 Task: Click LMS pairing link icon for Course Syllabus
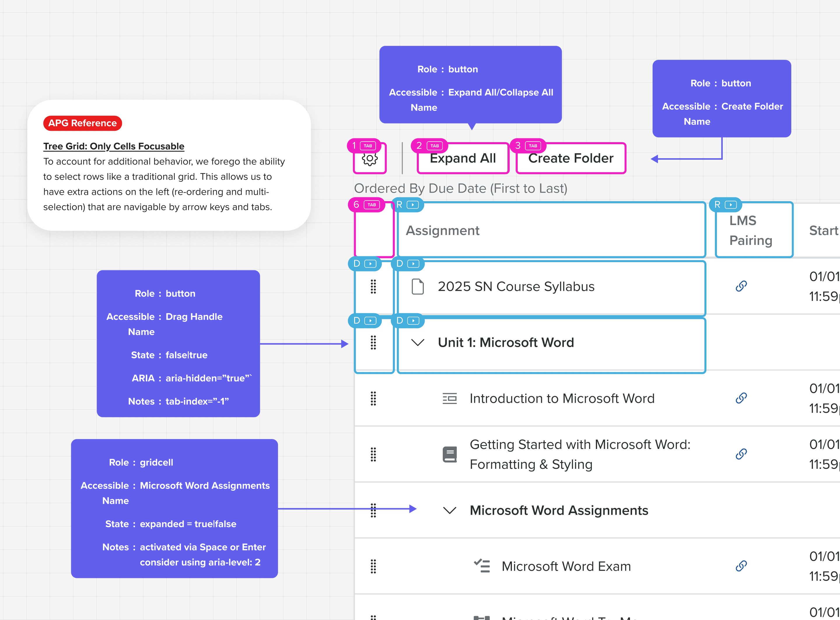741,286
